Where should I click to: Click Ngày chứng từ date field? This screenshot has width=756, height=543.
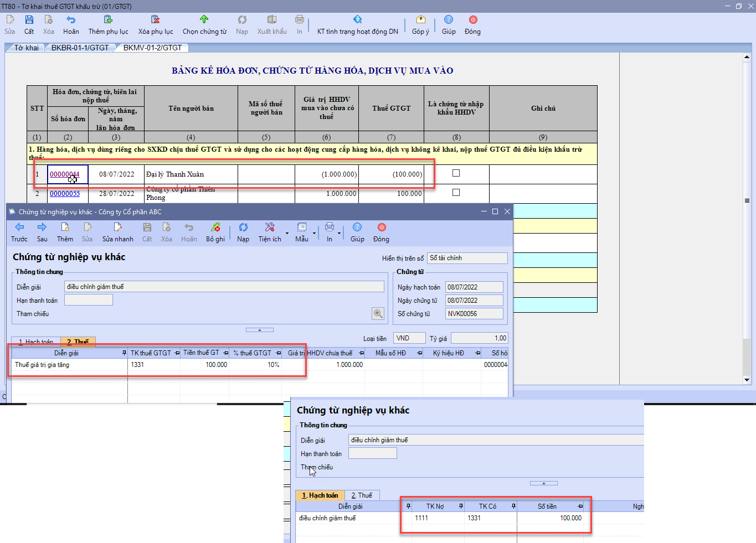click(474, 301)
